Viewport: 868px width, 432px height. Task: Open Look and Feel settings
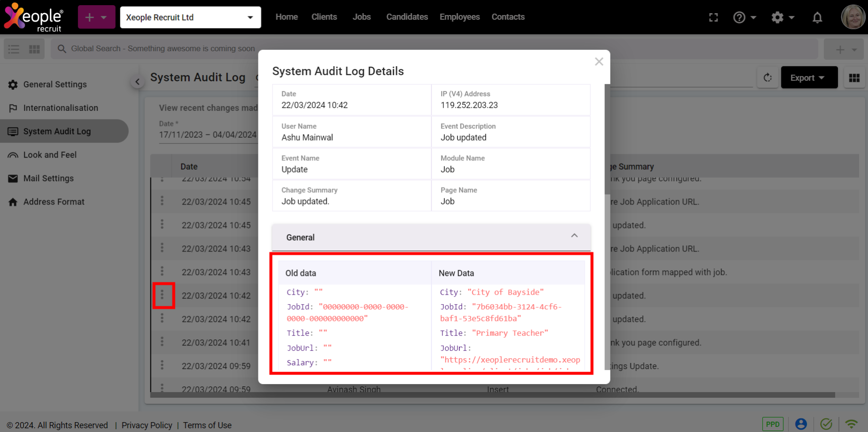point(50,155)
